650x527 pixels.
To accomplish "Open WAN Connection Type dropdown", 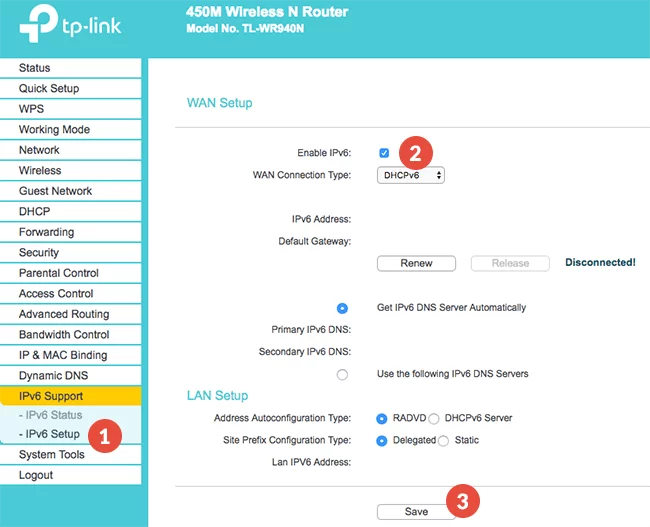I will pos(411,175).
